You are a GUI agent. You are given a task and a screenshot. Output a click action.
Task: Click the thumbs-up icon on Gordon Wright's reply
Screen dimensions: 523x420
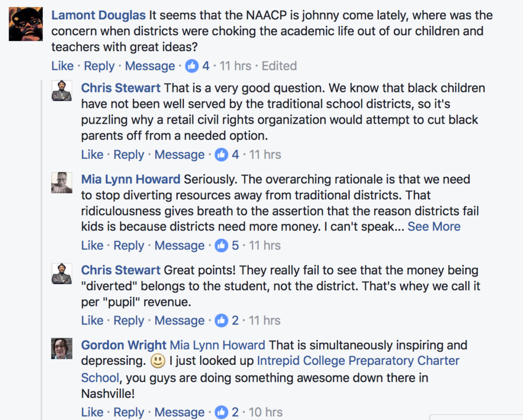click(221, 412)
